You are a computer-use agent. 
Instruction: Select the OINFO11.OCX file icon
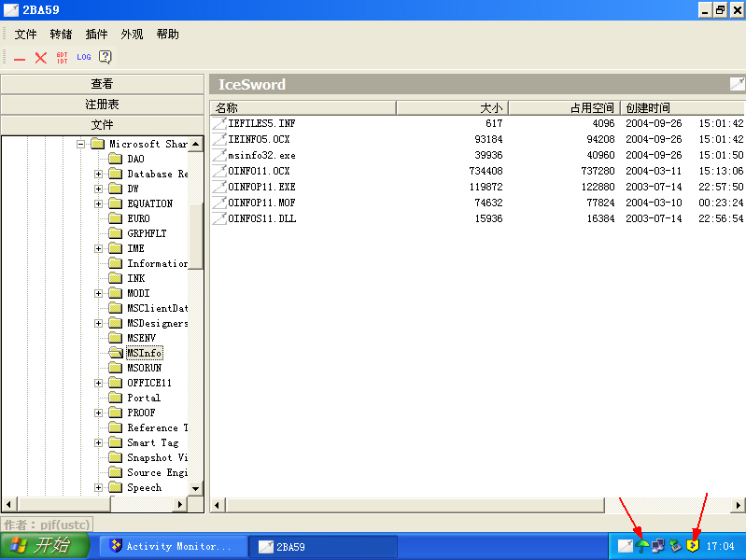click(218, 171)
